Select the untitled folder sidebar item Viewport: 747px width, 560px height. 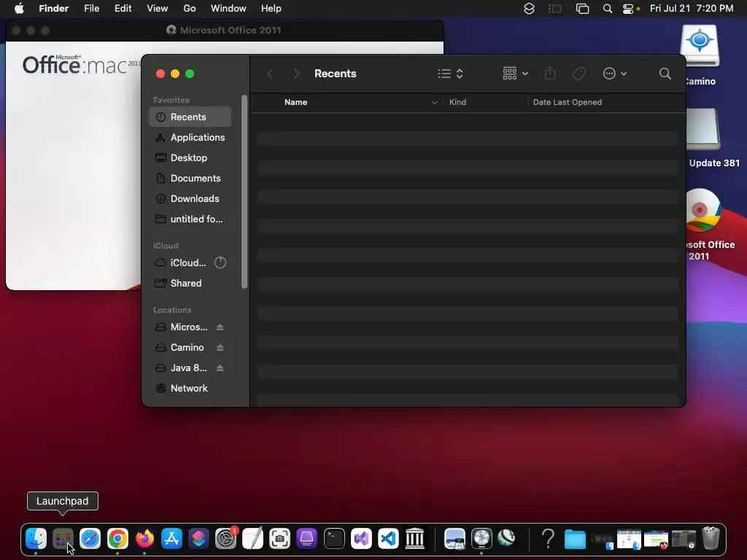tap(190, 219)
